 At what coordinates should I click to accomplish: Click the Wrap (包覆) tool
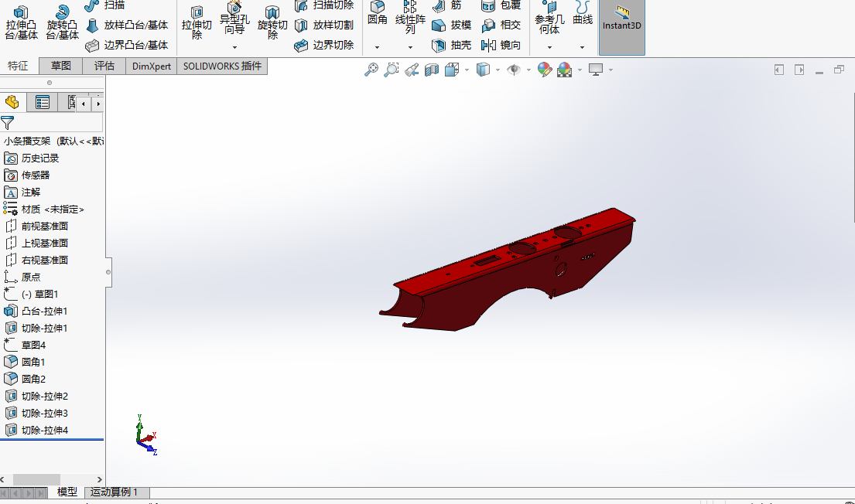click(501, 5)
